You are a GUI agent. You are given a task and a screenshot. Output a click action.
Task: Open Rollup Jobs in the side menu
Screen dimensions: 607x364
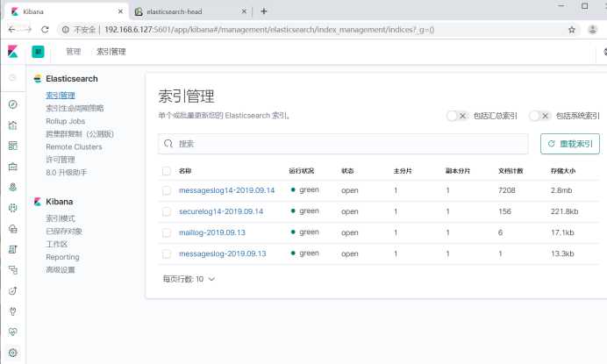[66, 121]
